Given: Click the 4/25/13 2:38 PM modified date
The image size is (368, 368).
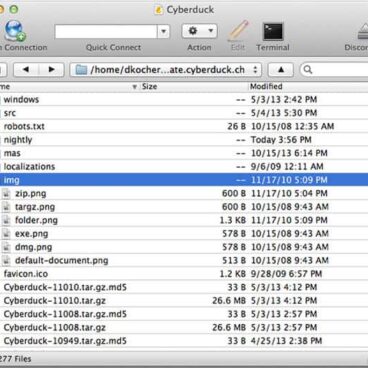Looking at the screenshot, I should tap(286, 341).
